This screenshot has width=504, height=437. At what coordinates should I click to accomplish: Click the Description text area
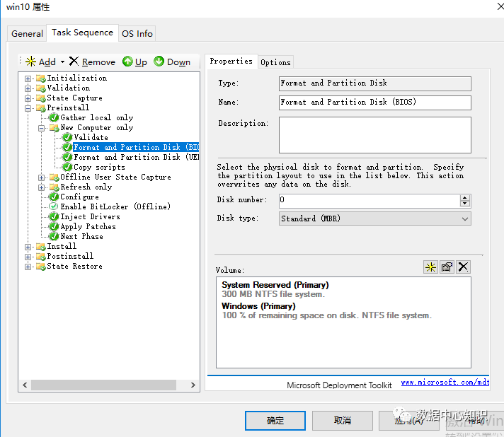374,135
